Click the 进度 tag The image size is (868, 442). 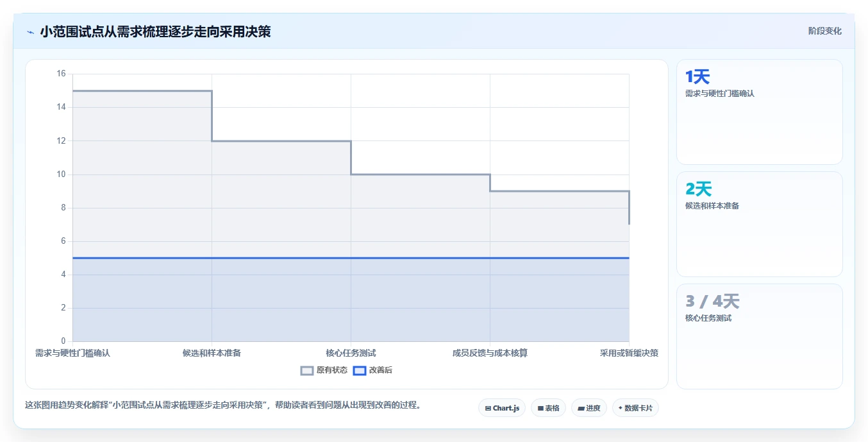click(x=589, y=408)
